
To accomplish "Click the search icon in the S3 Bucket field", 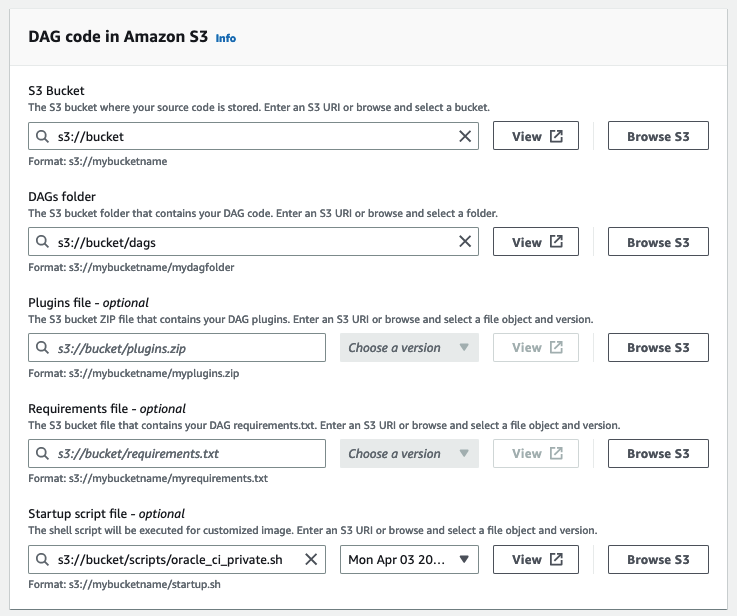I will (x=42, y=137).
